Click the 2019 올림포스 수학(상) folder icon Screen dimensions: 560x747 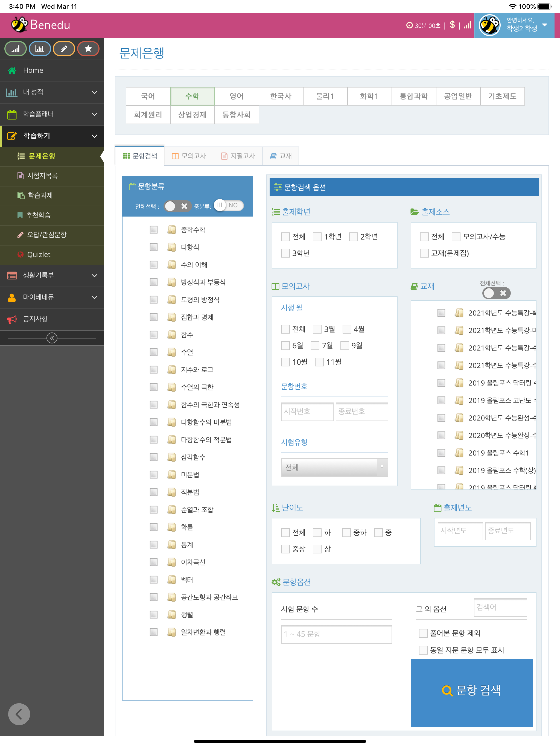coord(459,470)
